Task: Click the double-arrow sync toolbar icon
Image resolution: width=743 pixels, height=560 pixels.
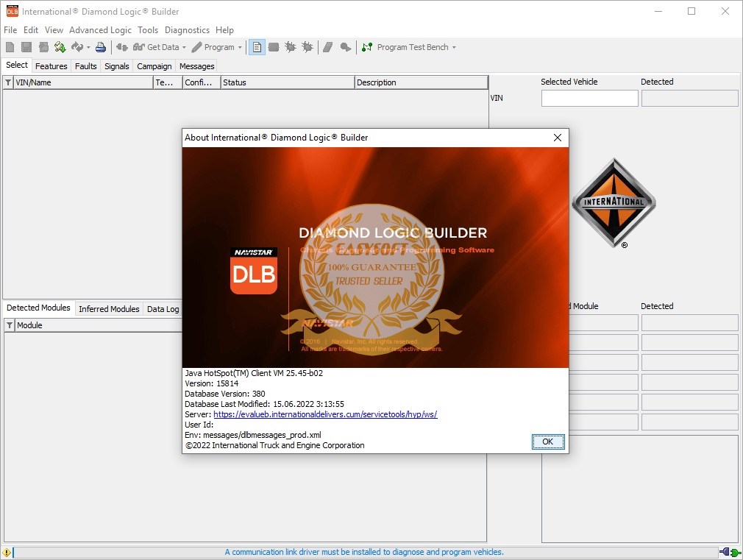Action: click(77, 47)
